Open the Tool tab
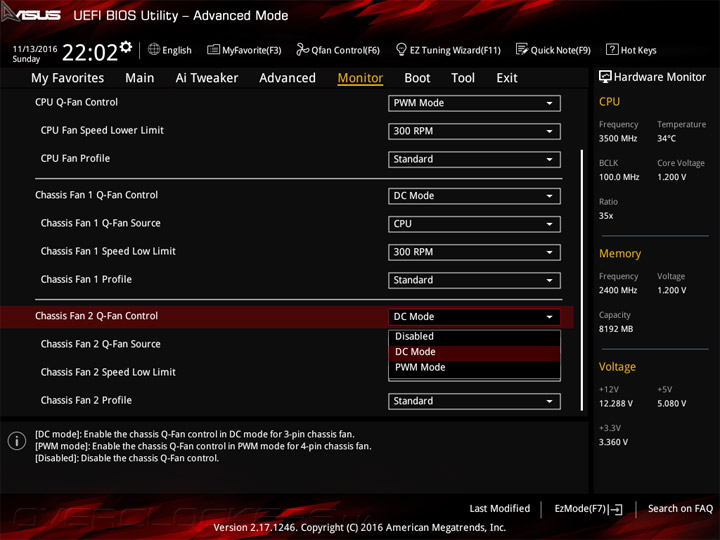720x540 pixels. (463, 78)
